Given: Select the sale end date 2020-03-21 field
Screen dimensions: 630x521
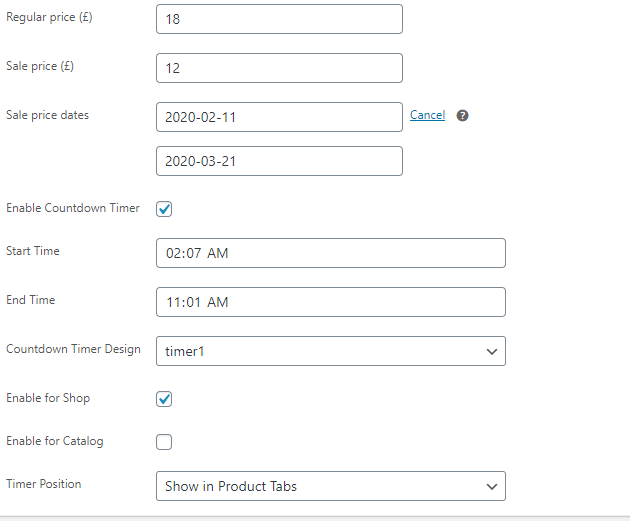Looking at the screenshot, I should pyautogui.click(x=279, y=161).
